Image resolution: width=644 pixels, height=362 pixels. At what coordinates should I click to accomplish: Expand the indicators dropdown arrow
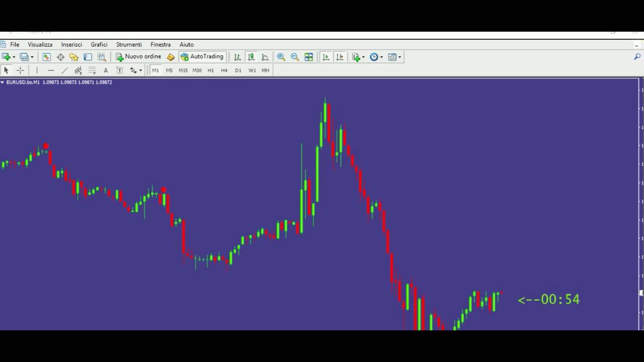point(364,57)
